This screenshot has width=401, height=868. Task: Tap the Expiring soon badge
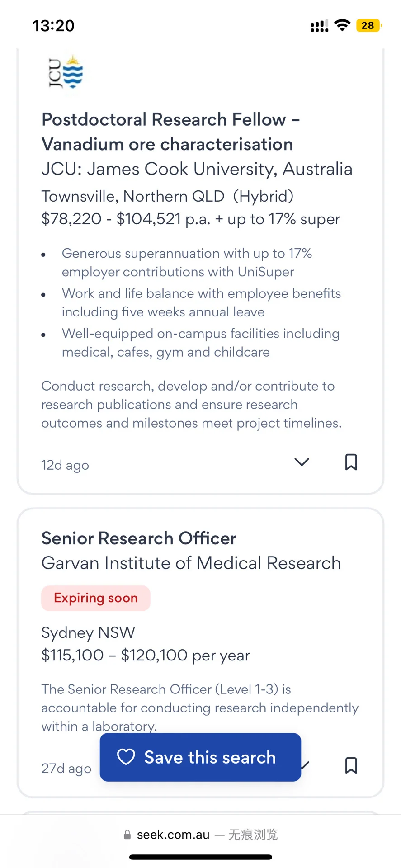[x=96, y=598]
